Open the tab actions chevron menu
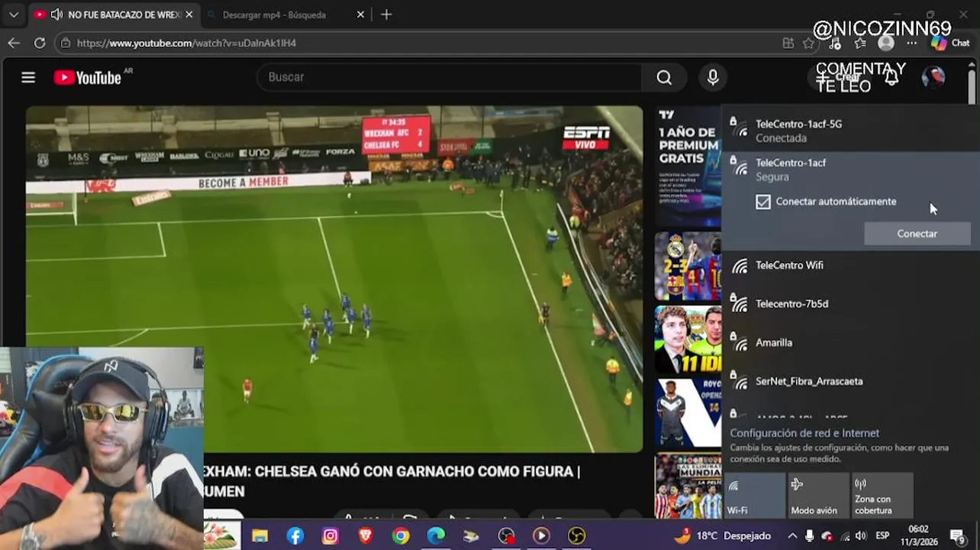This screenshot has height=550, width=980. pos(14,15)
